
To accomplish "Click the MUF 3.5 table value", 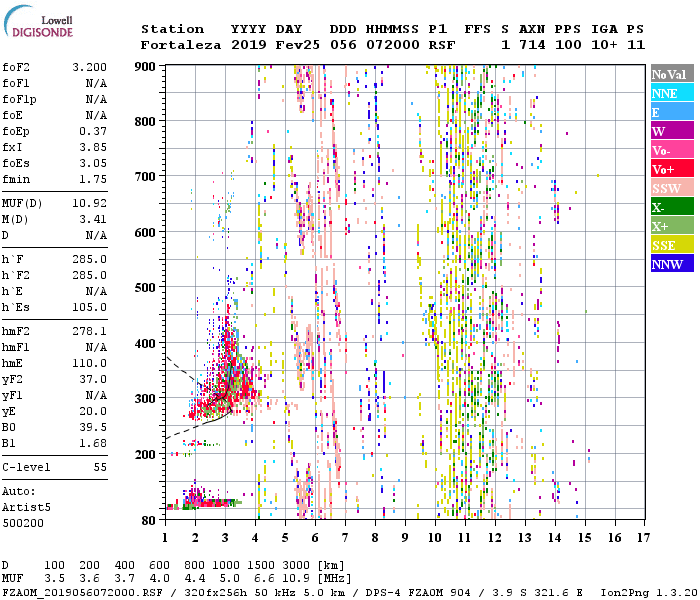I will coord(54,579).
